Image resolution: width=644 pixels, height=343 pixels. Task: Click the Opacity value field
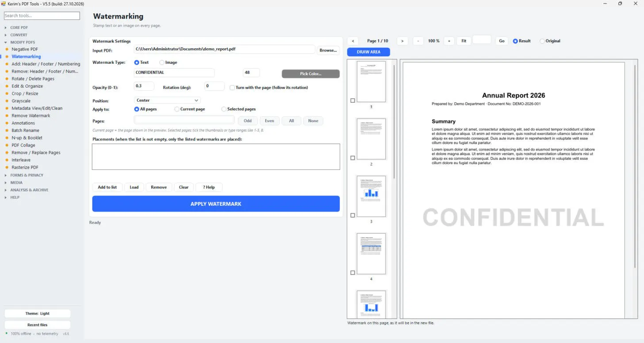pyautogui.click(x=144, y=86)
